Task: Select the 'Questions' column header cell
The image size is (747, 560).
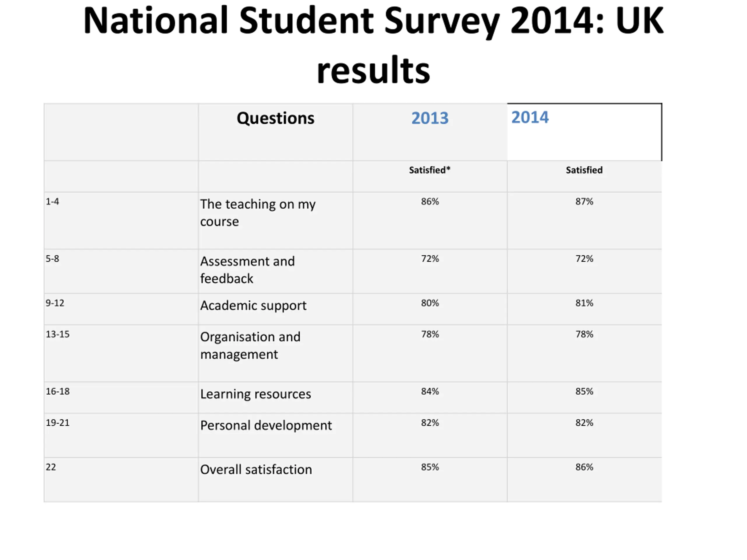Action: pyautogui.click(x=275, y=132)
